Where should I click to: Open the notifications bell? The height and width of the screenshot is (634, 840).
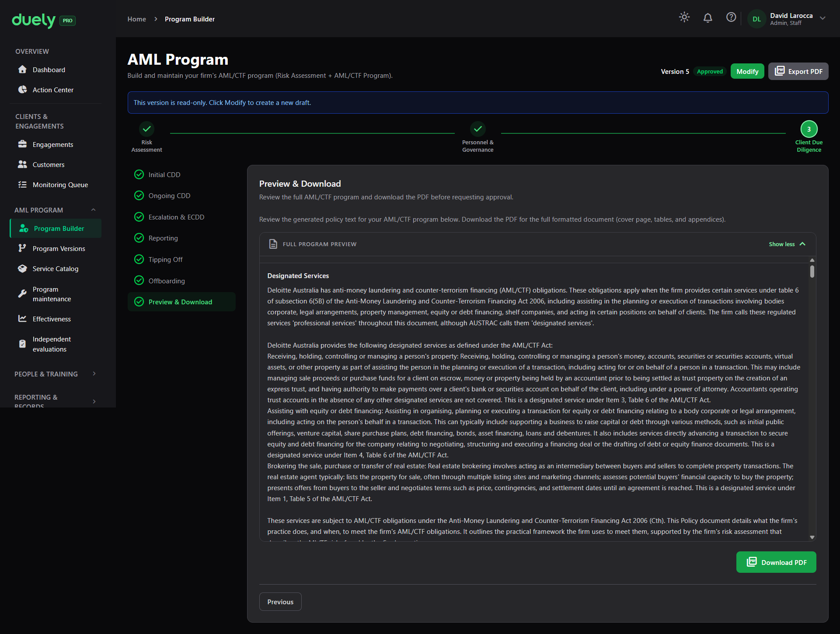(x=708, y=17)
